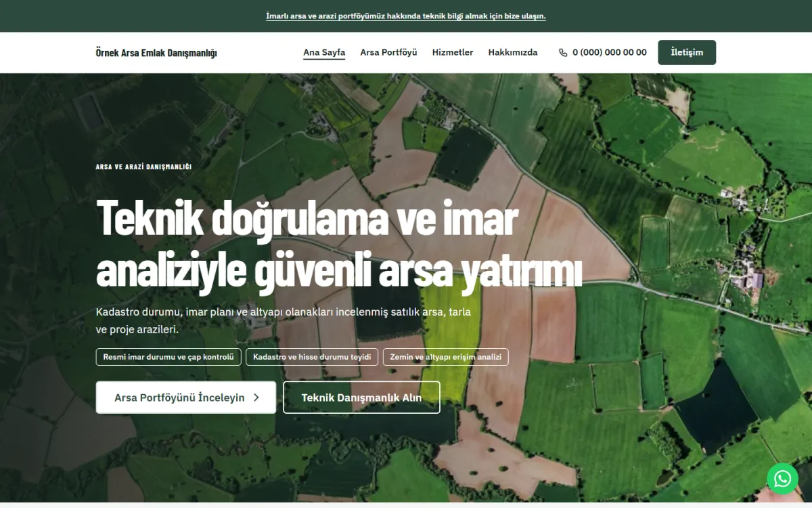The image size is (812, 508).
Task: Select 'Kadastro ve hisse durumu teyidi' tag
Action: pyautogui.click(x=312, y=357)
